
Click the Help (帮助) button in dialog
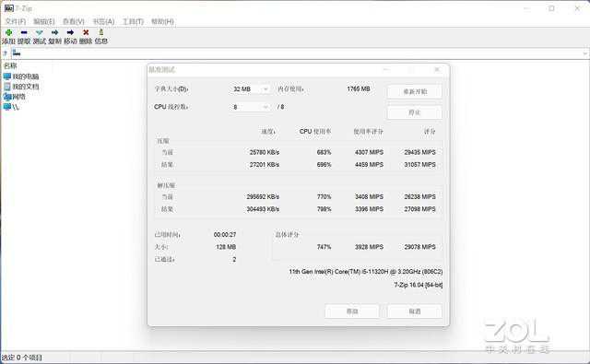point(352,311)
